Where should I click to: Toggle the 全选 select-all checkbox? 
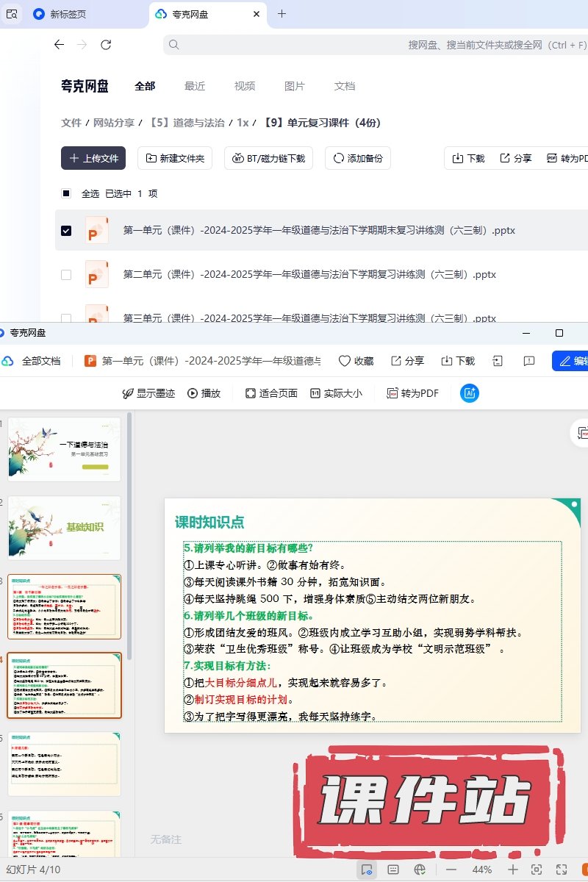[x=66, y=194]
